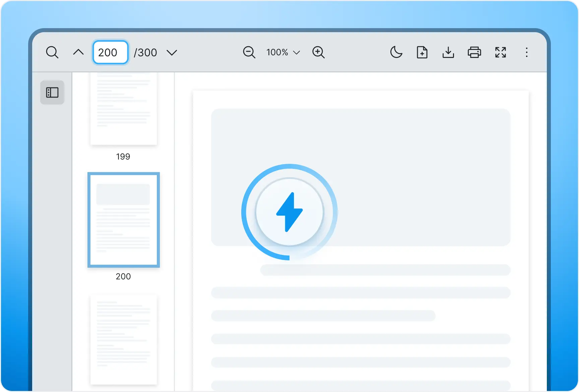Go to next page with down chevron
Viewport: 579px width, 392px height.
[172, 53]
